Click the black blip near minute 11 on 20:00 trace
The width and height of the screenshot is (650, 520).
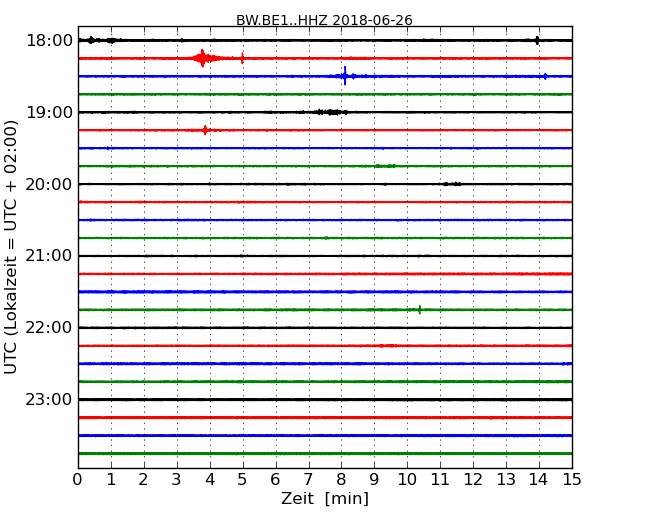(x=452, y=184)
